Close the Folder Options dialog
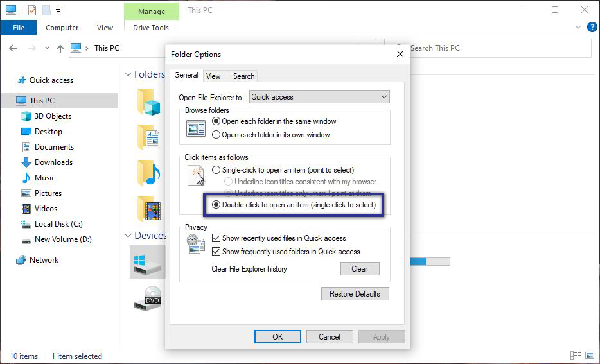Image resolution: width=600 pixels, height=364 pixels. point(400,55)
